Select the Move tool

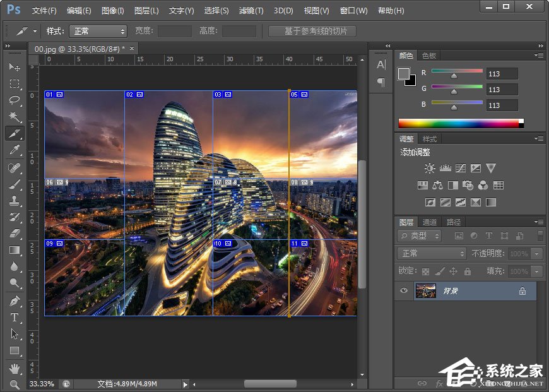coord(15,67)
